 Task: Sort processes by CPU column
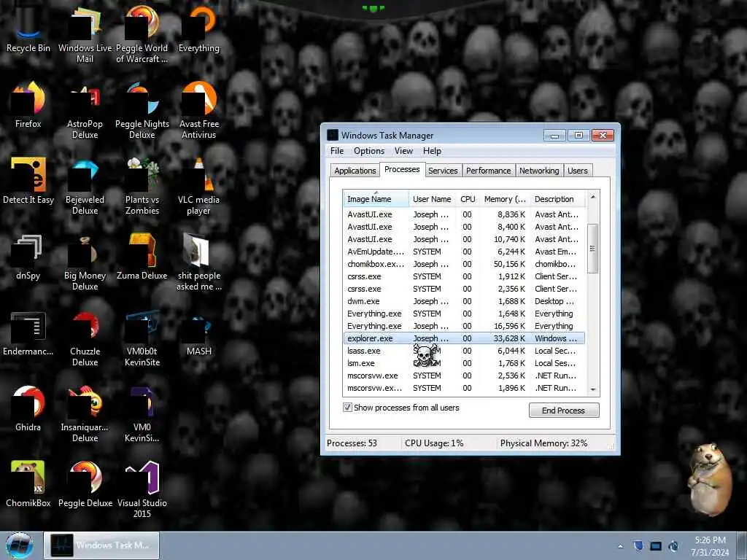tap(468, 199)
